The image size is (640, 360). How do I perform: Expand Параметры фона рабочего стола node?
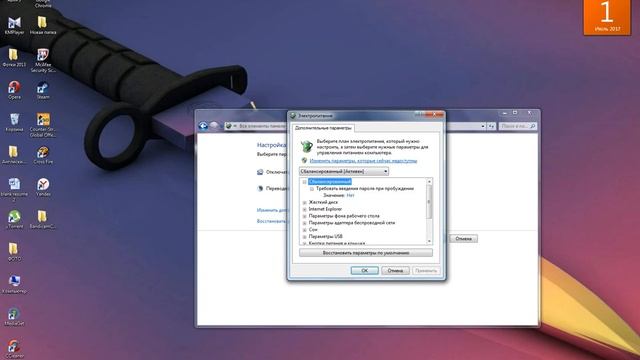(x=304, y=216)
